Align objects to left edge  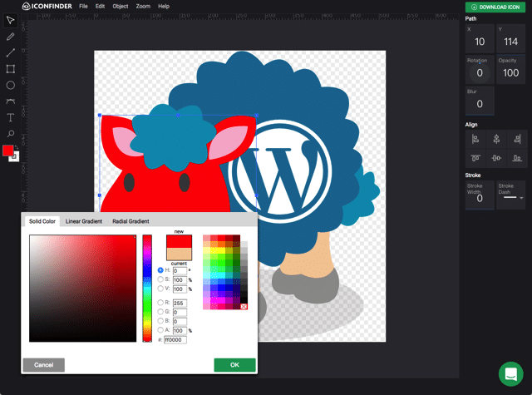(x=475, y=139)
